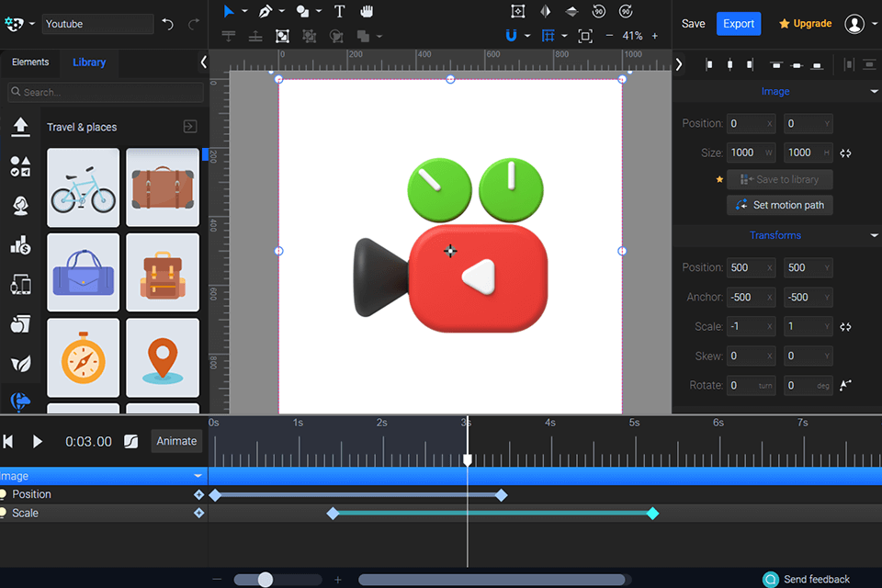Play the animation
The width and height of the screenshot is (882, 588).
37,442
